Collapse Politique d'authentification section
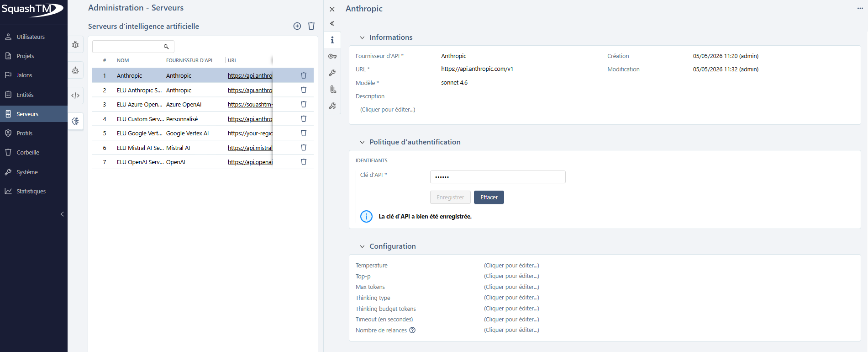Viewport: 868px width, 352px height. (x=362, y=142)
